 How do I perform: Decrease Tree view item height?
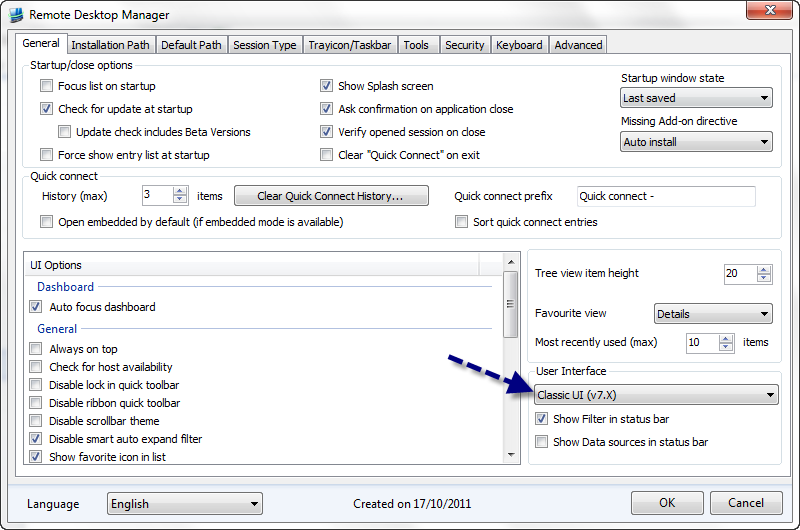click(764, 279)
